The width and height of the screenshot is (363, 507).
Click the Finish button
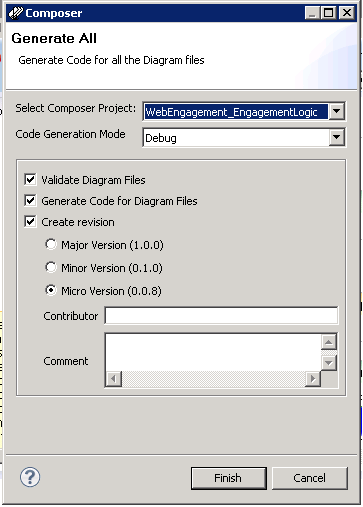pyautogui.click(x=229, y=478)
